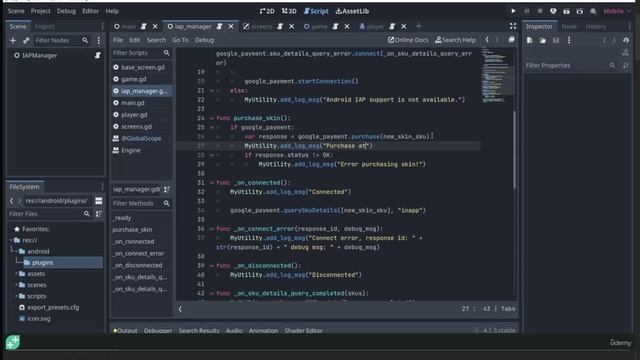Viewport: 640px width, 360px height.
Task: Open screens.gd in script list
Action: [x=136, y=127]
